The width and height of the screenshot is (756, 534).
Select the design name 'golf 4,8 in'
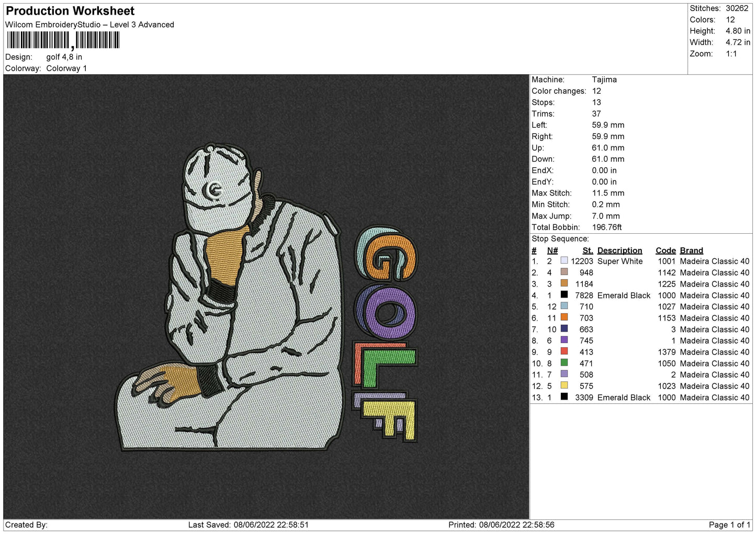pyautogui.click(x=64, y=57)
